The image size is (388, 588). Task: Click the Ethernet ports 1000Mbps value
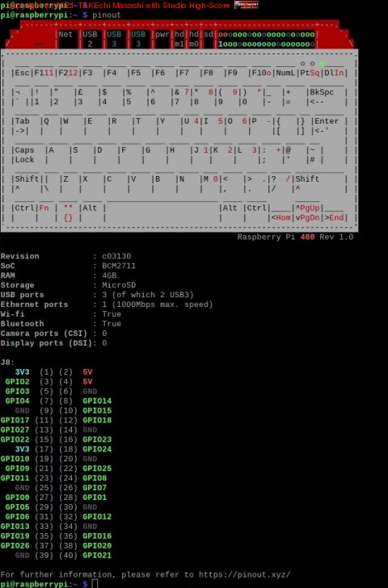[158, 304]
